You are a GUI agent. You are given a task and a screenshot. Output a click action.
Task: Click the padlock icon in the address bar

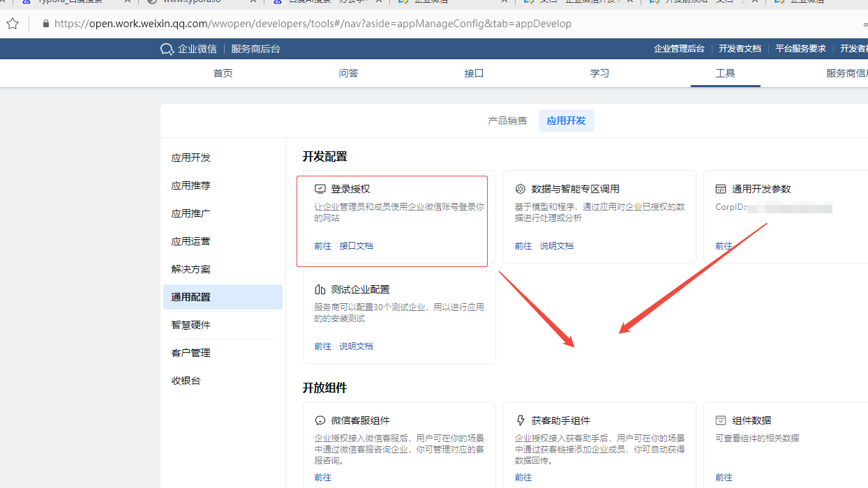point(45,23)
